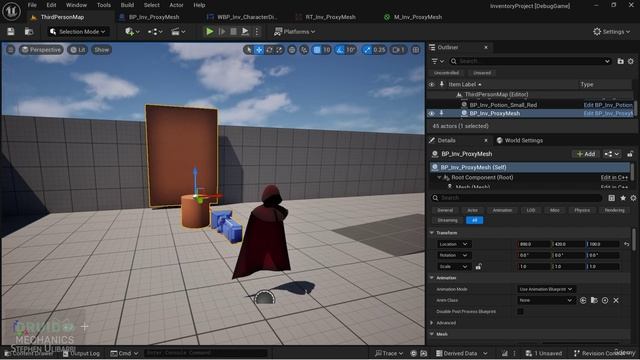Activate the scale gizmo tool
The width and height of the screenshot is (640, 360).
(279, 50)
